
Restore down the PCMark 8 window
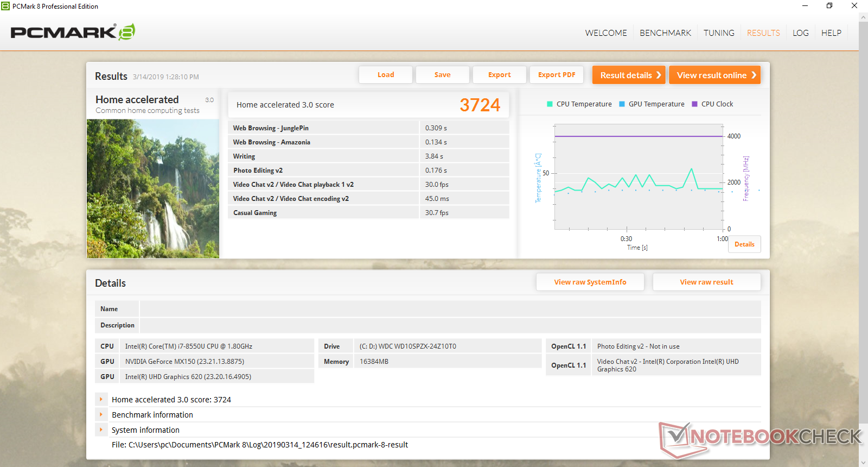coord(829,6)
